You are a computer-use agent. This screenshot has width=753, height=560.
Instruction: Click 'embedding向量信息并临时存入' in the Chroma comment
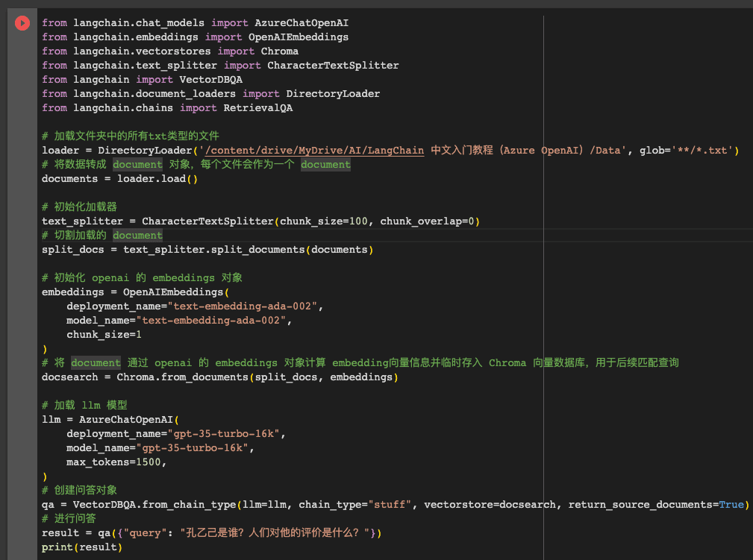coord(407,363)
